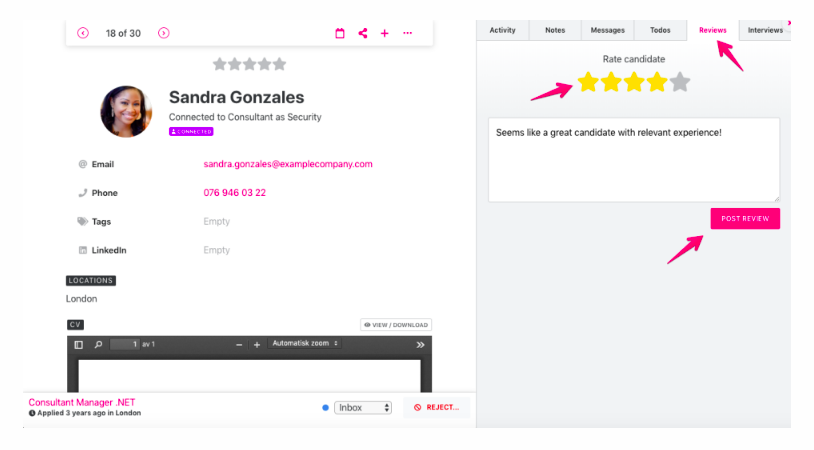Screen dimensions: 814x450
Task: Click the phone number 076 946 03 22
Action: pos(235,193)
